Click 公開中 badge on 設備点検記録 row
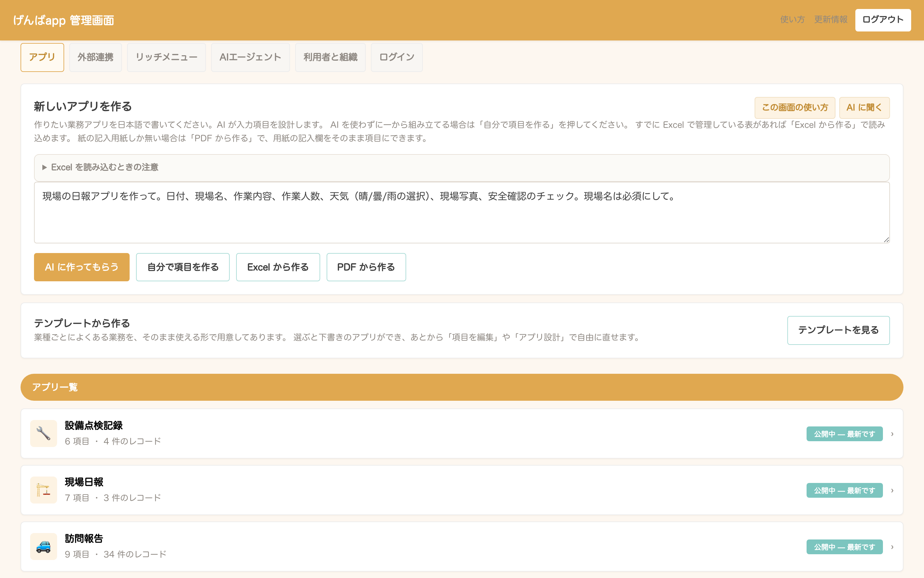 pyautogui.click(x=844, y=434)
